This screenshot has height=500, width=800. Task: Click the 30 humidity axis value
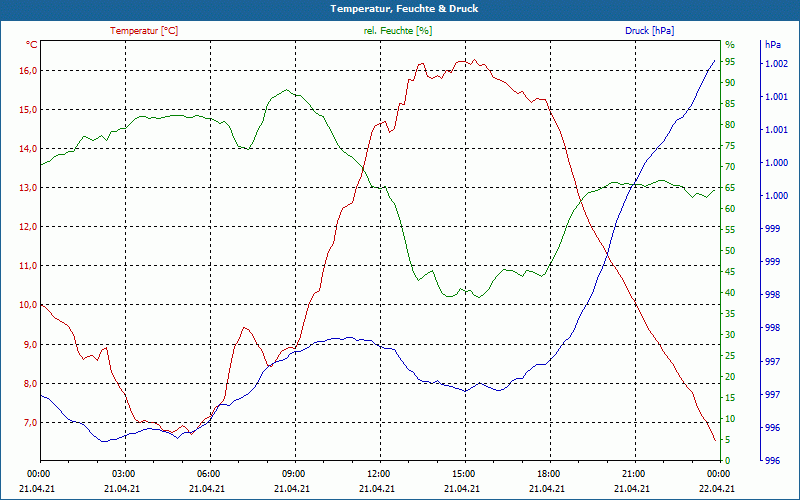point(730,335)
